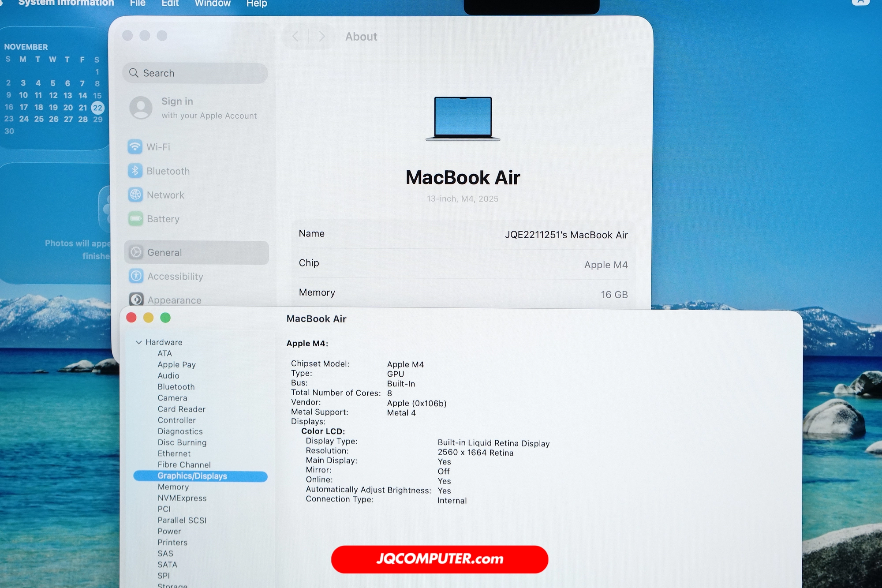The image size is (882, 588).
Task: Click inside the Search field
Action: click(194, 73)
